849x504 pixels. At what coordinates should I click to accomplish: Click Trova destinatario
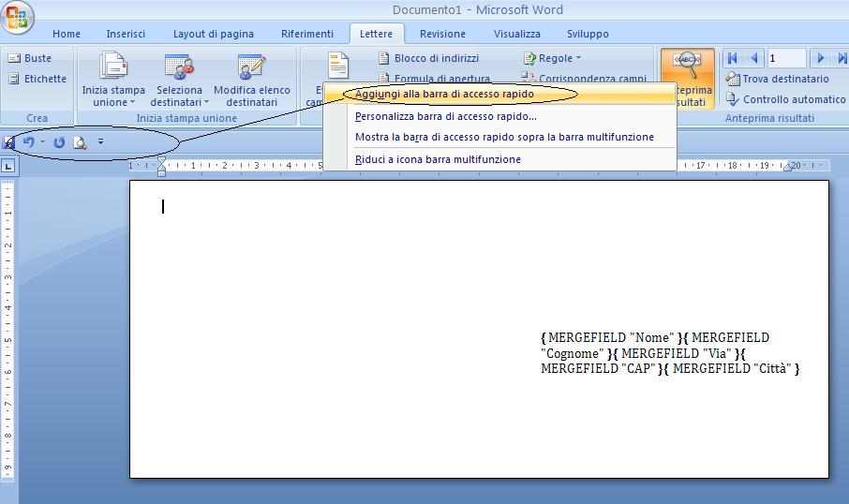[778, 79]
